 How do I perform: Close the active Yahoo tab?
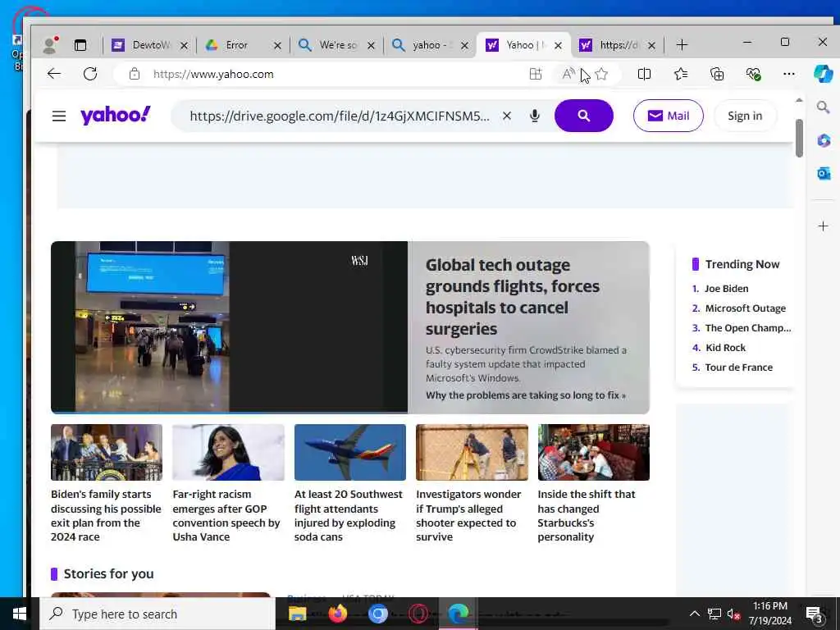click(558, 46)
